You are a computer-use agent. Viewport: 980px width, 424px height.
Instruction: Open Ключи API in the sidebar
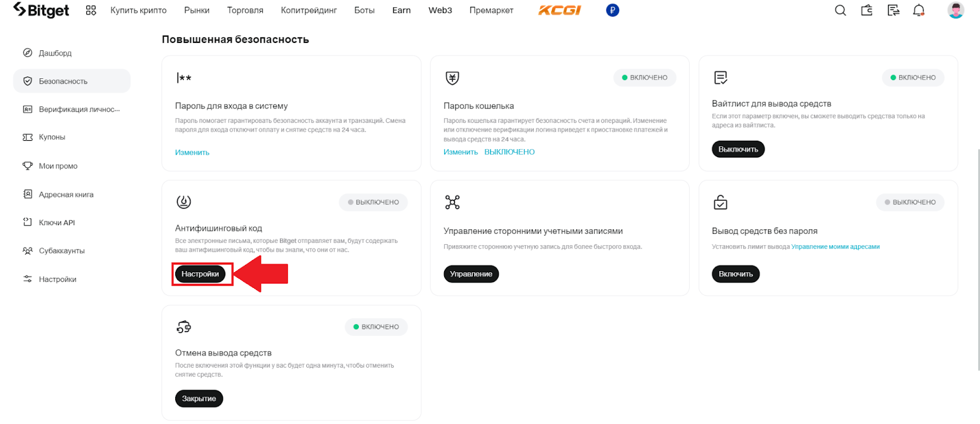tap(57, 223)
